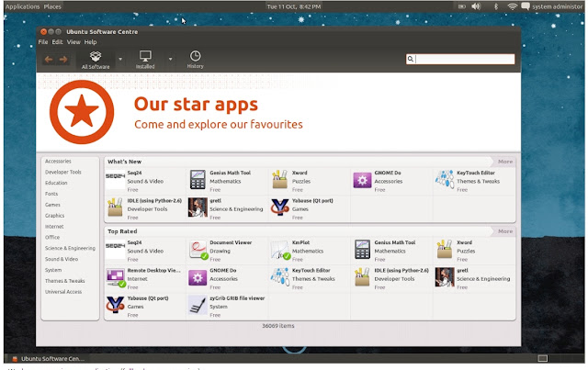Open the Places menu in top panel

click(x=52, y=6)
